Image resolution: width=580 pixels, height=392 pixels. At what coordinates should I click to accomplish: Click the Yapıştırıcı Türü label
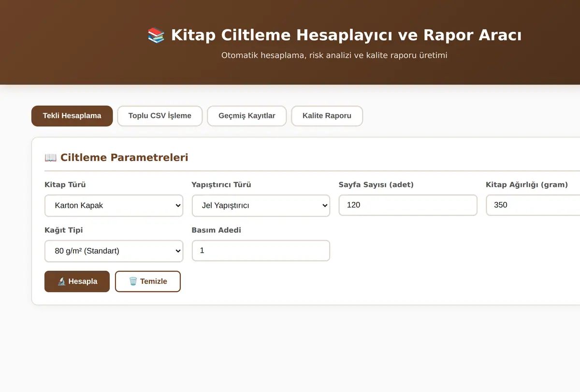coord(221,185)
